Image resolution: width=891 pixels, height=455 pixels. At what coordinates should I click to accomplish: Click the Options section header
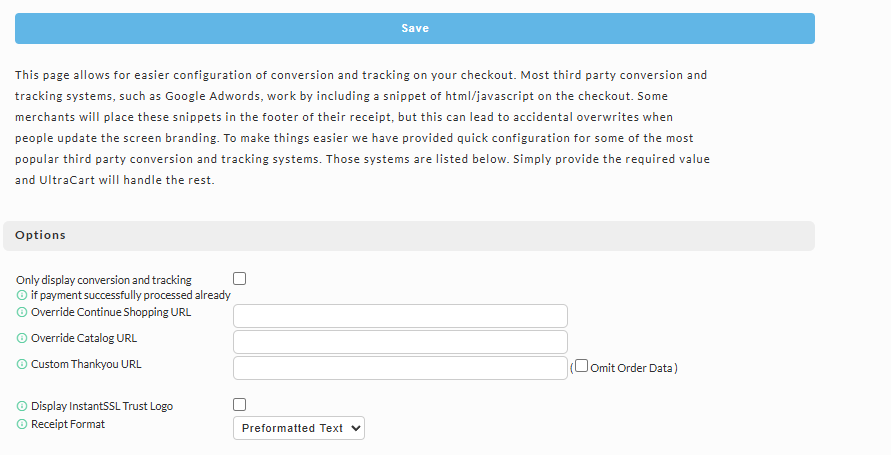(x=409, y=236)
